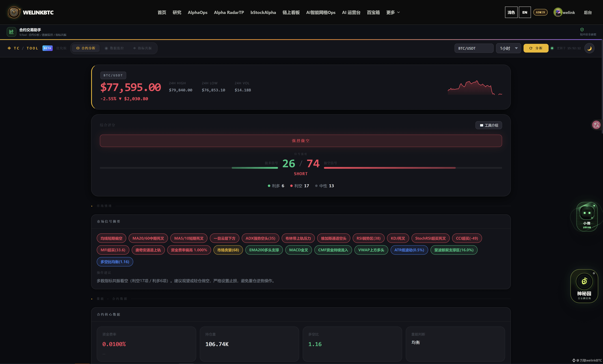This screenshot has width=603, height=364.
Task: Click the ADMIN badge
Action: [x=540, y=12]
